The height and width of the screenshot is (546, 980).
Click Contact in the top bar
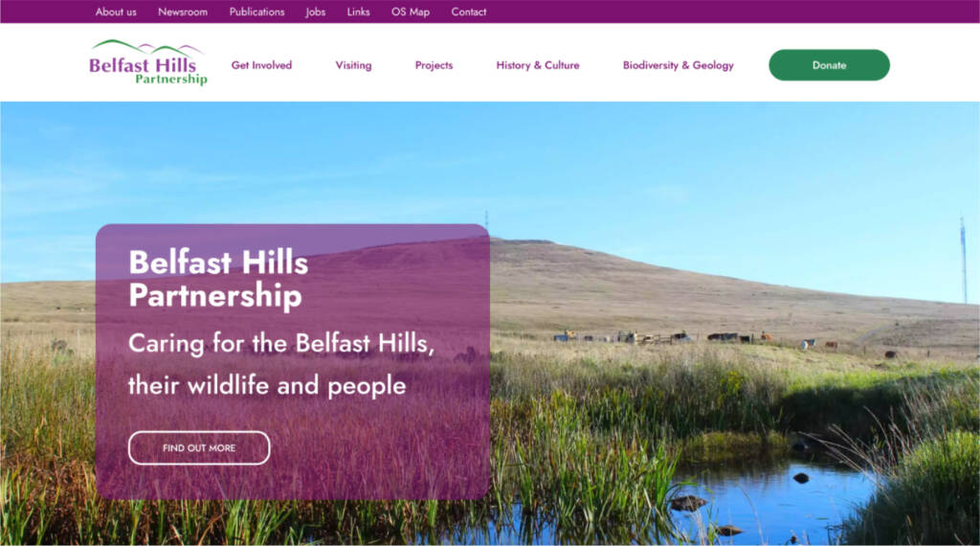(469, 11)
